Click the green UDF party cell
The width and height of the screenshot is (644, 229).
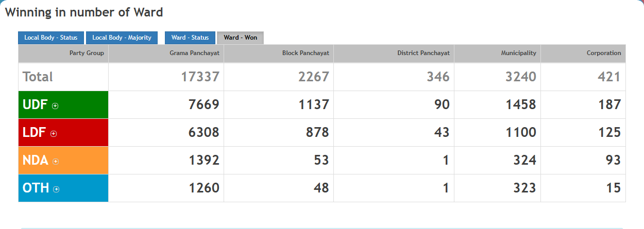[x=77, y=105]
